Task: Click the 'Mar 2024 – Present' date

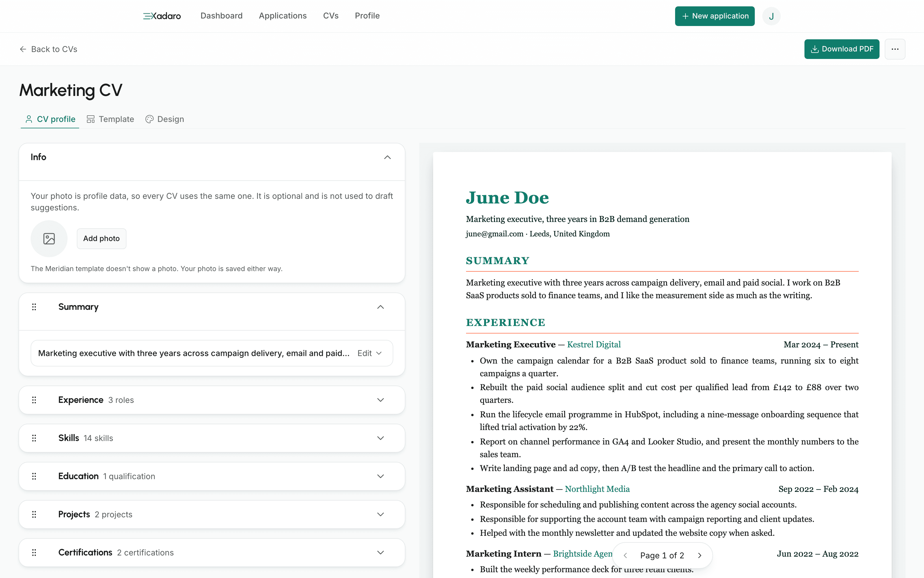Action: point(821,344)
